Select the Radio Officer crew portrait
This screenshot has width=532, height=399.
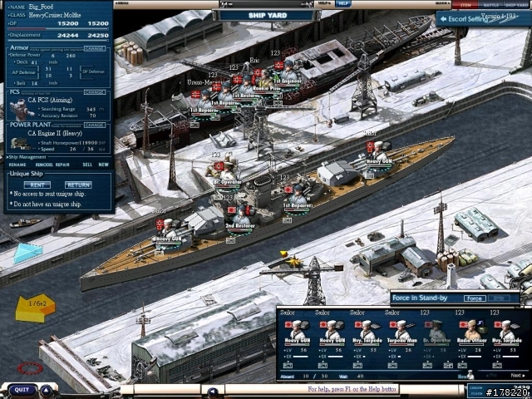[x=472, y=329]
